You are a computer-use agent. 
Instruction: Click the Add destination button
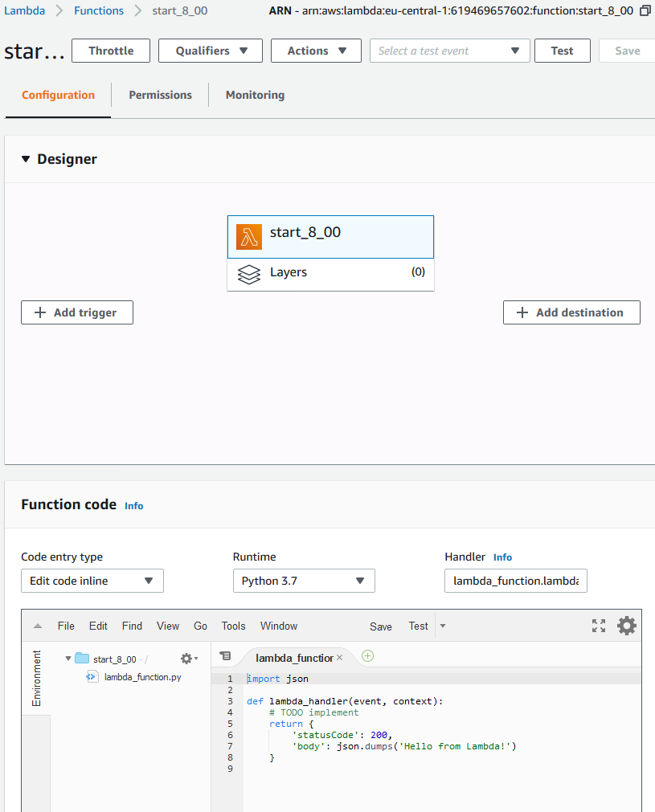571,312
